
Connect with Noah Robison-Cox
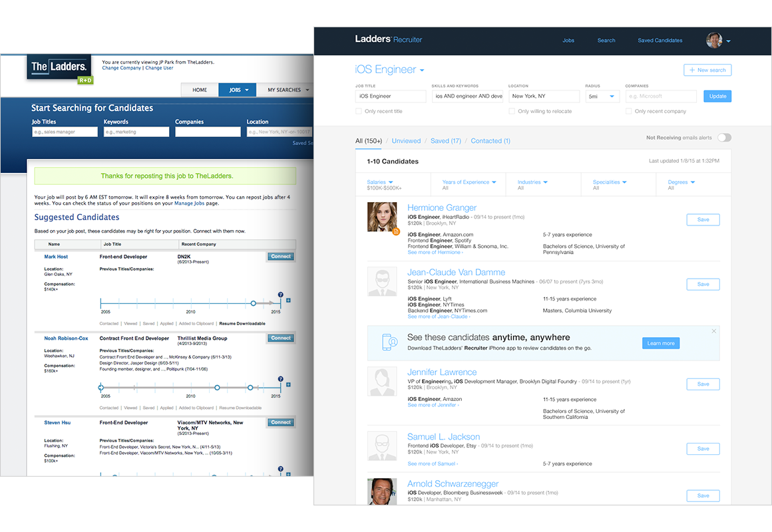coord(281,338)
